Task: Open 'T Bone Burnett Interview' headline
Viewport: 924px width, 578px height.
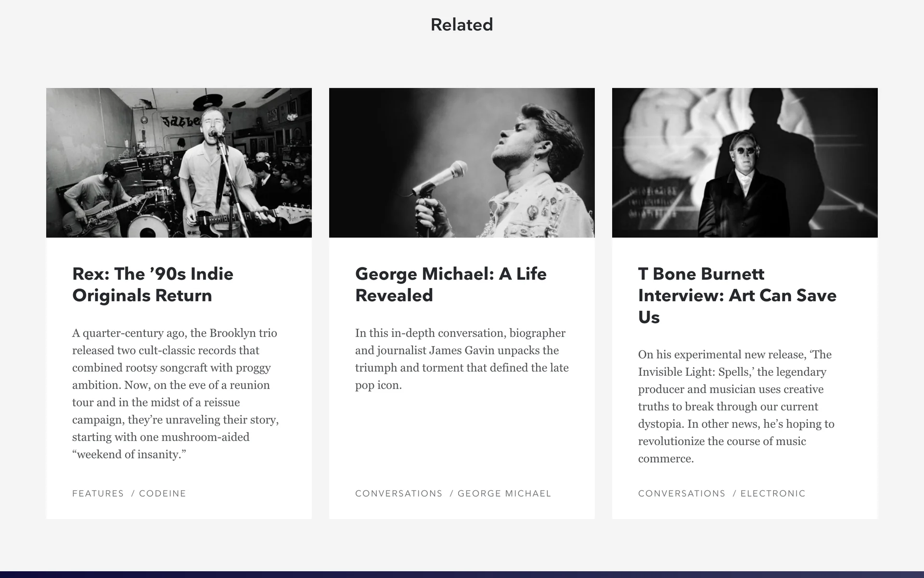Action: pyautogui.click(x=737, y=295)
